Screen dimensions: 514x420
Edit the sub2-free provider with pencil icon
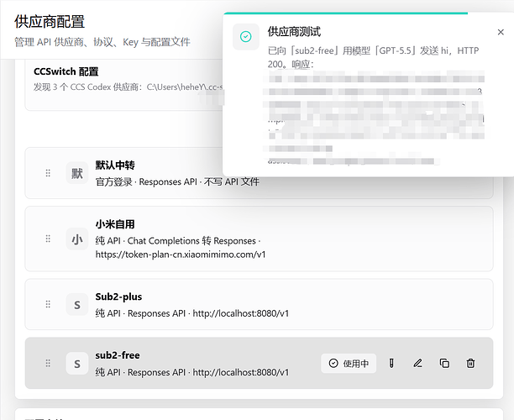[417, 363]
